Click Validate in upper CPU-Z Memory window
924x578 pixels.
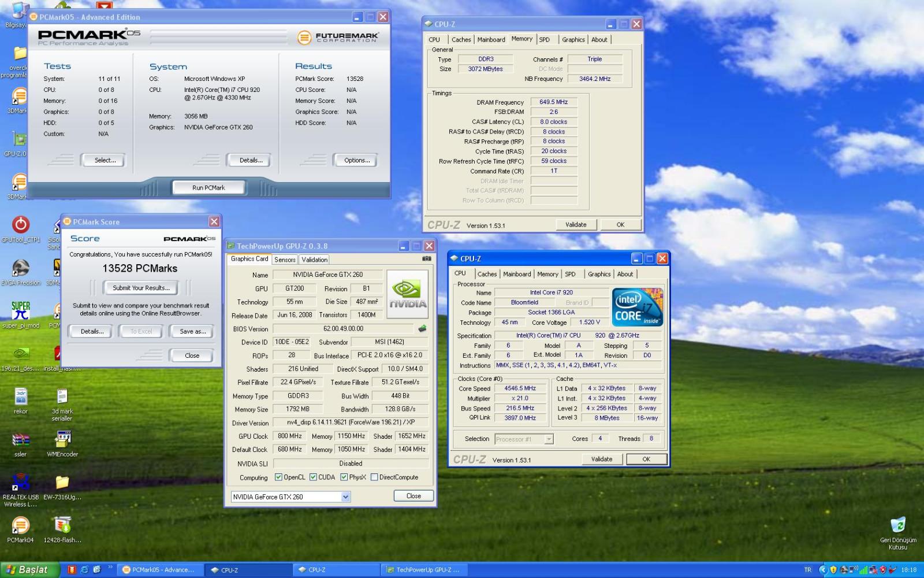pos(576,225)
